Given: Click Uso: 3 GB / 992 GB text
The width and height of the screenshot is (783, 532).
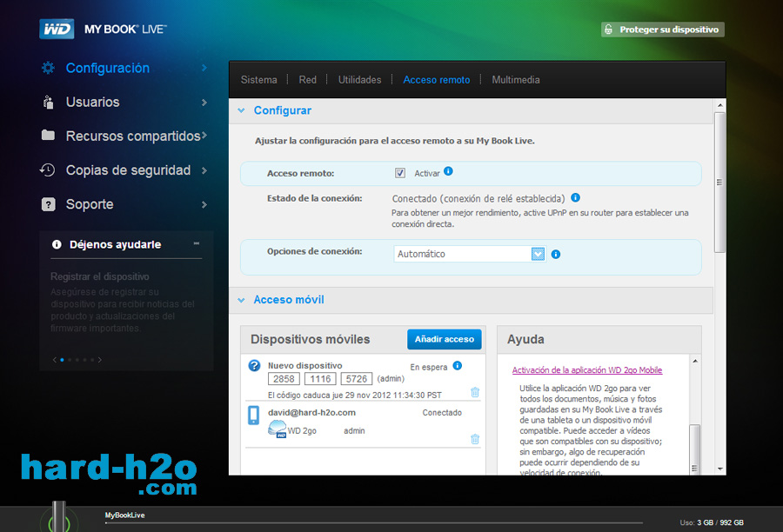Looking at the screenshot, I should (712, 522).
